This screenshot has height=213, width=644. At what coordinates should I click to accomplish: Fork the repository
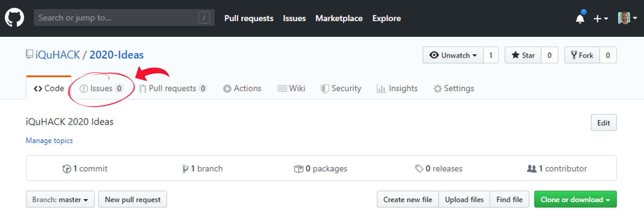582,55
